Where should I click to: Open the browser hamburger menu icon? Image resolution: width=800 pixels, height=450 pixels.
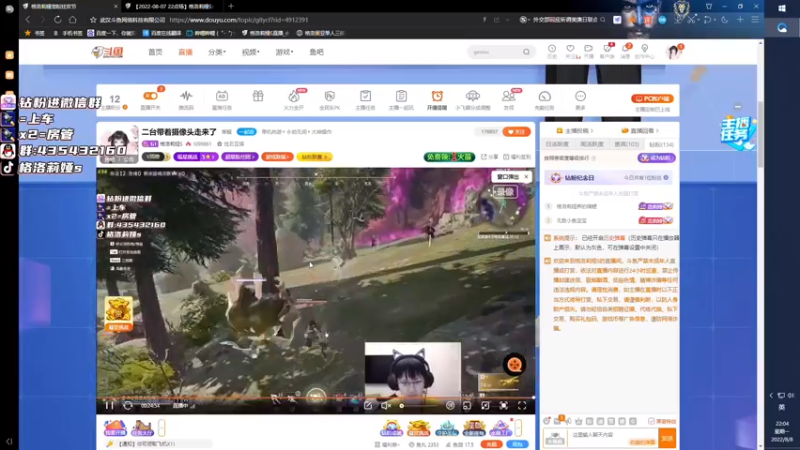tap(755, 20)
